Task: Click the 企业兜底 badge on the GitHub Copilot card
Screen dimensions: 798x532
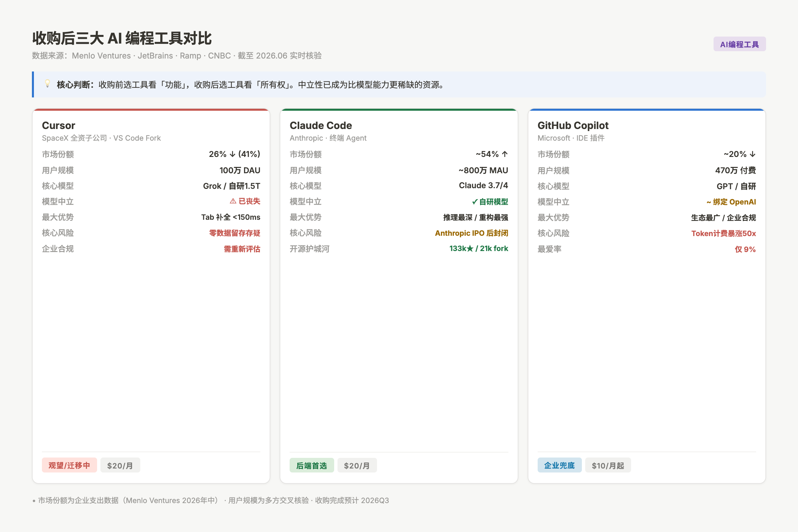Action: pyautogui.click(x=560, y=465)
